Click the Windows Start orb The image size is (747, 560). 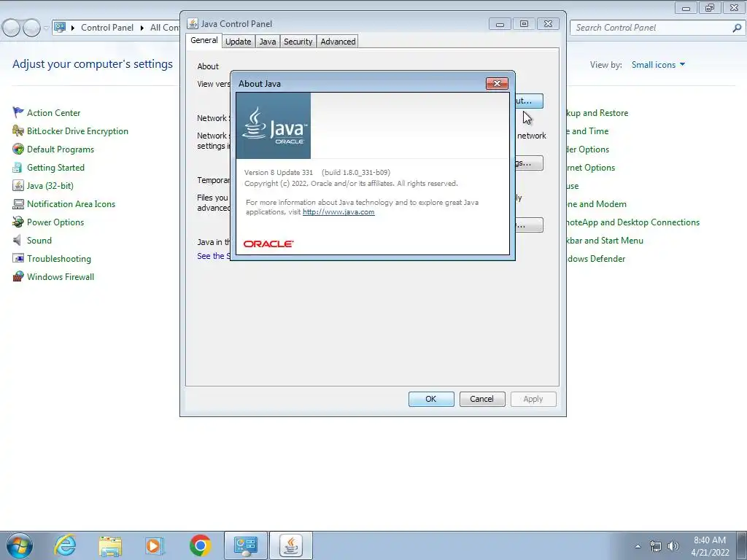[20, 545]
